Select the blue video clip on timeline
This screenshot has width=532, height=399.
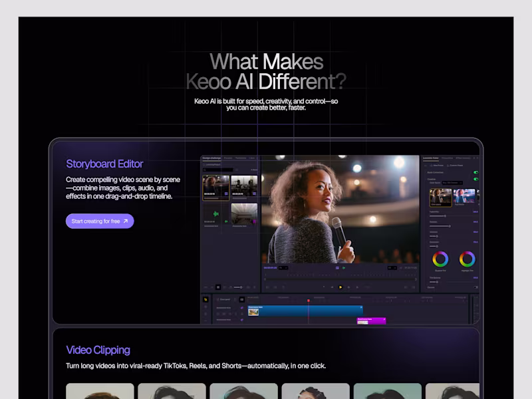click(305, 311)
